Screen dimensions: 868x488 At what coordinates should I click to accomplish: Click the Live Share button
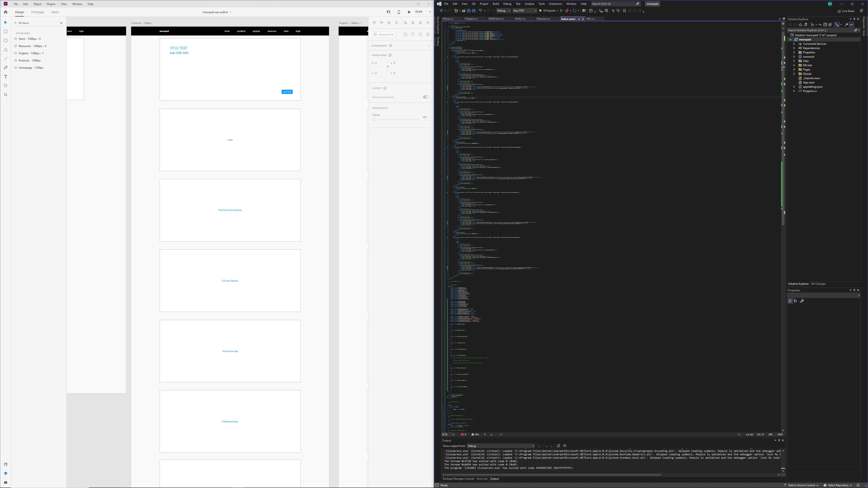tap(846, 11)
